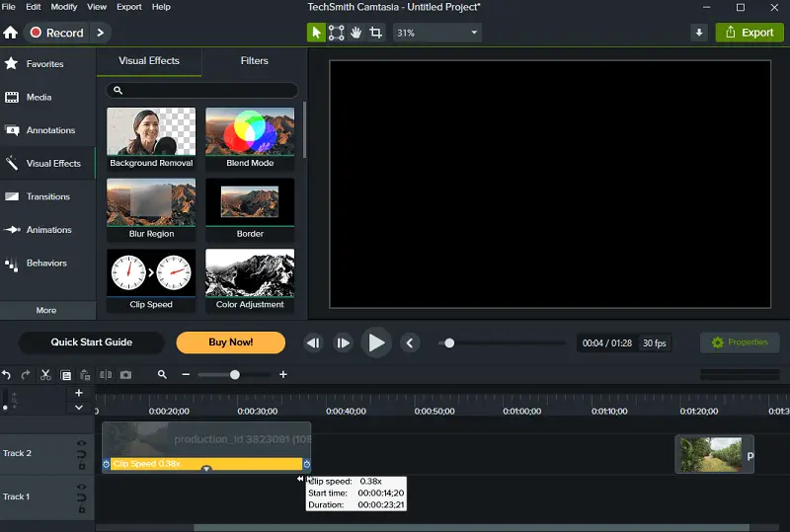Step back one frame
Screen dimensions: 790x532
[x=313, y=343]
